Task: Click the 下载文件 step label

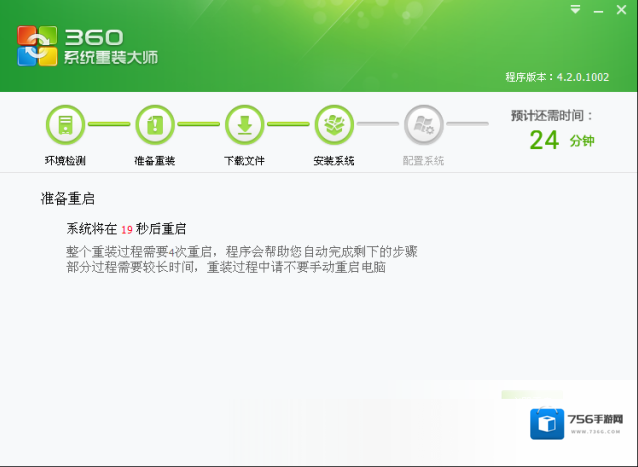Action: (x=244, y=161)
